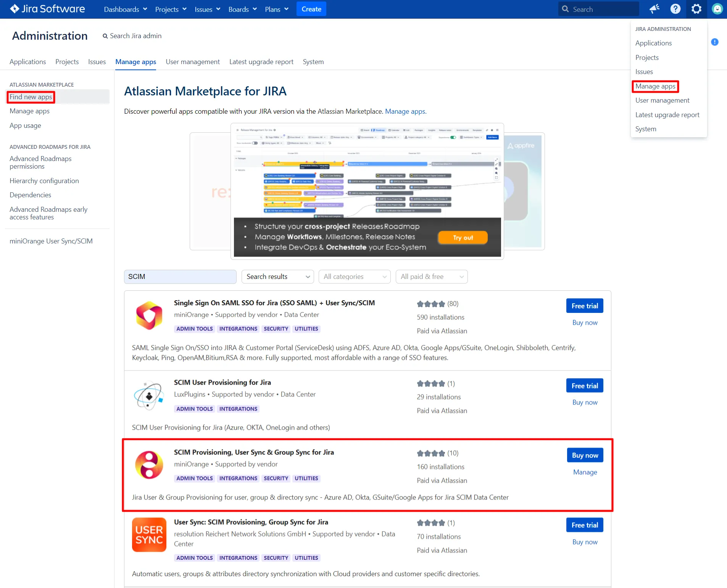Click the Manage apps link in description
The height and width of the screenshot is (588, 727).
(x=406, y=111)
